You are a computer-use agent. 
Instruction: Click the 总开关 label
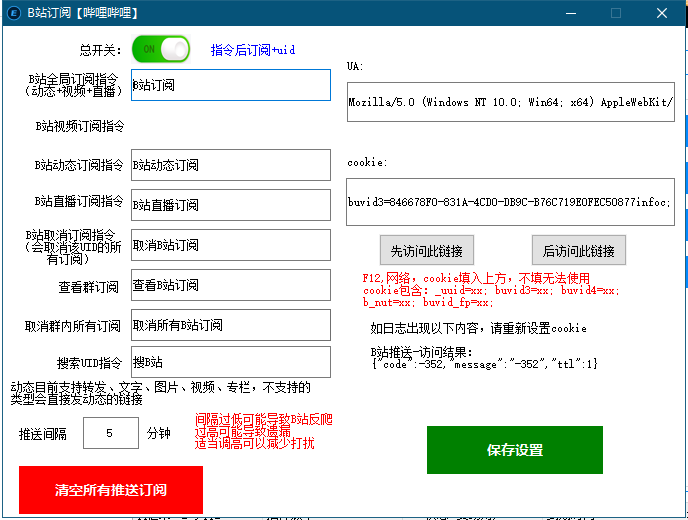[100, 50]
